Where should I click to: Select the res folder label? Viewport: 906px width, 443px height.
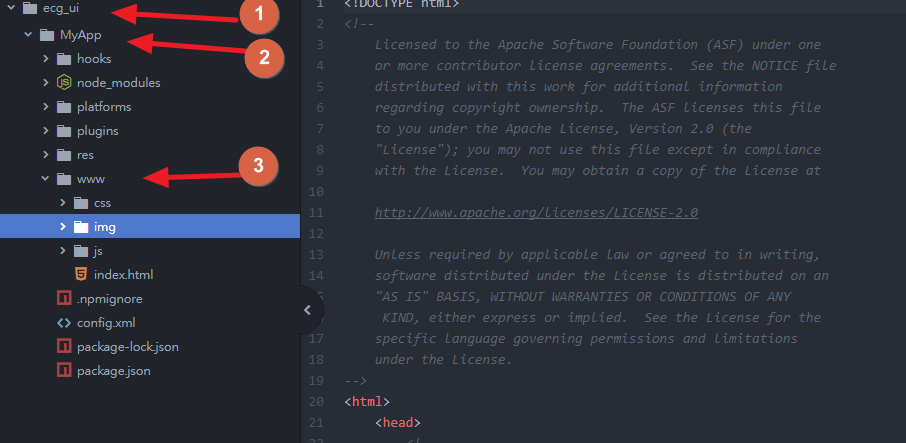point(85,155)
